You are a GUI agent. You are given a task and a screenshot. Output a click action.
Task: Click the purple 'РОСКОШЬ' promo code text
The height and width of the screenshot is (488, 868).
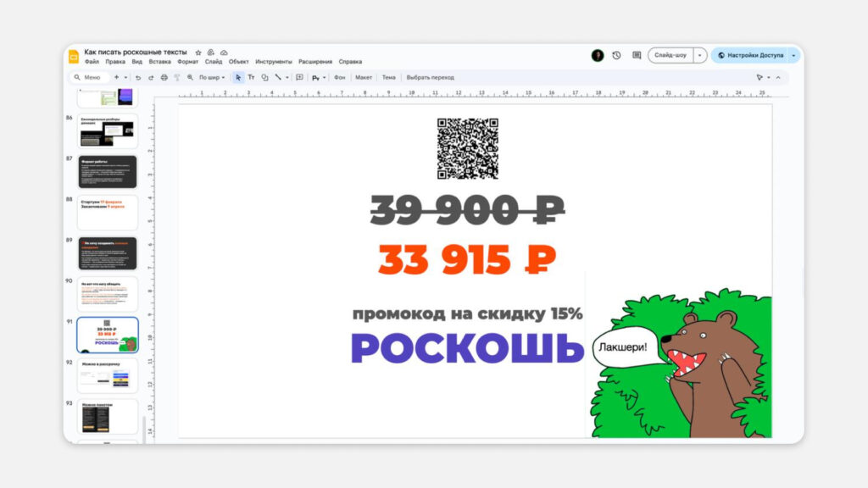click(x=467, y=348)
